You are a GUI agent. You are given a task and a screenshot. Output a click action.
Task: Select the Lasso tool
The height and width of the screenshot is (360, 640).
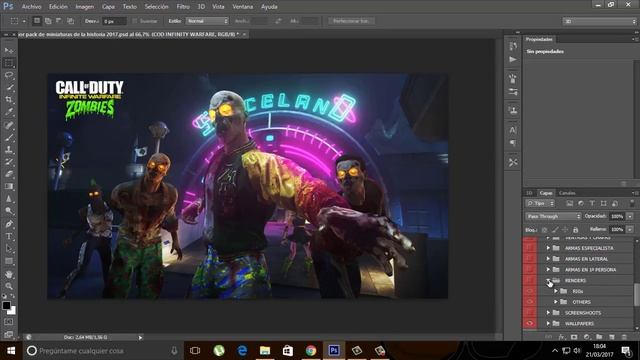(9, 75)
